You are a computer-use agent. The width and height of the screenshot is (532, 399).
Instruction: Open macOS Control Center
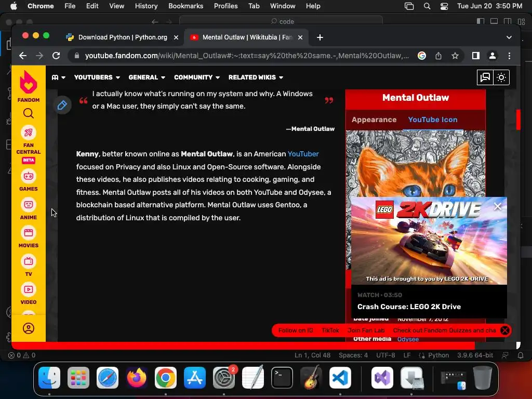(x=444, y=6)
